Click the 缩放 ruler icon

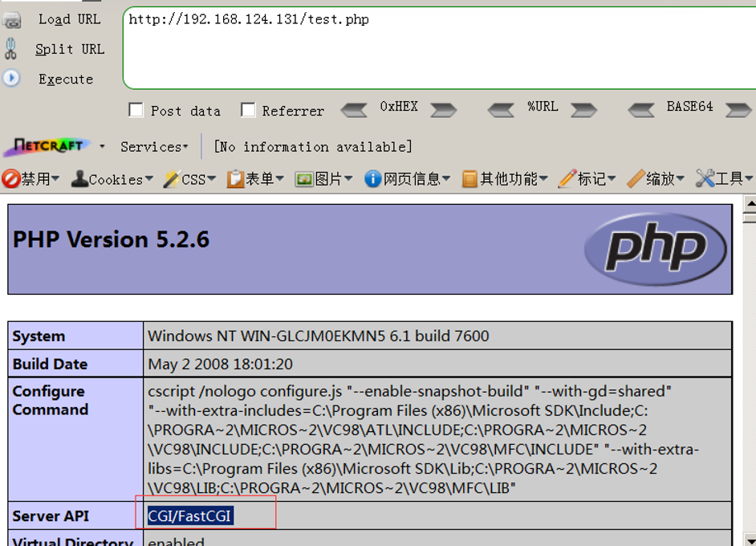(x=636, y=179)
